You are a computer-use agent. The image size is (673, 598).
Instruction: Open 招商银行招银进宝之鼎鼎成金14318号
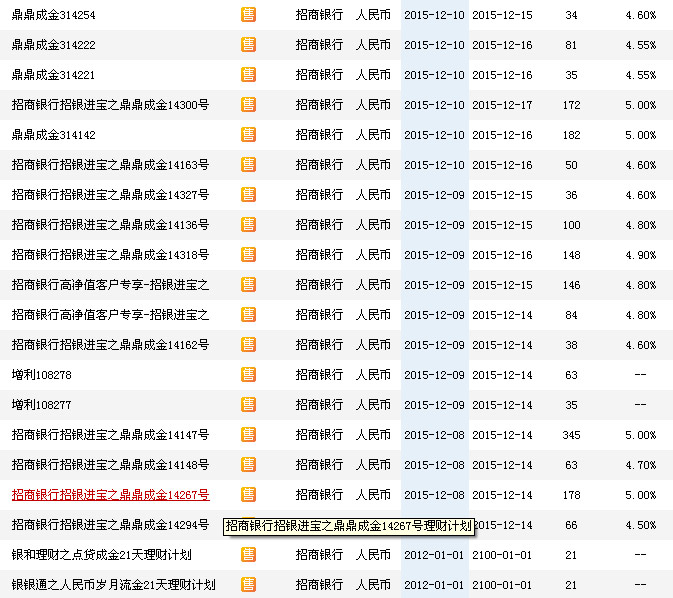[110, 255]
